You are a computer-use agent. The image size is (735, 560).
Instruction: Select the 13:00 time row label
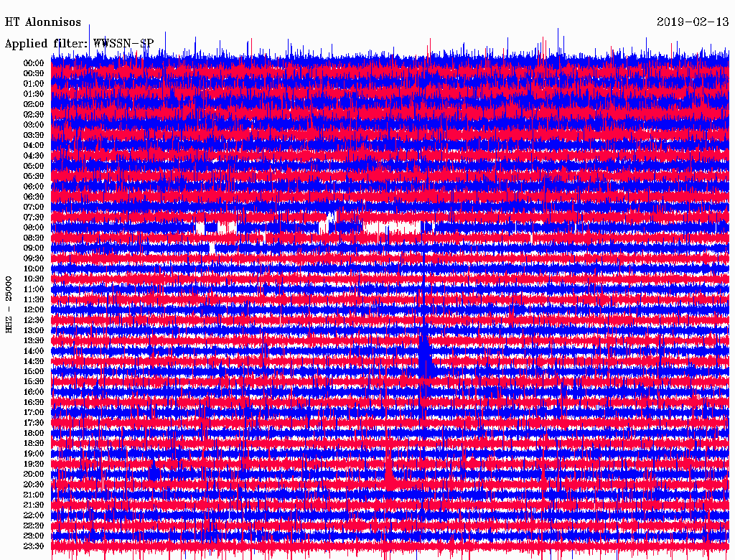pos(34,330)
